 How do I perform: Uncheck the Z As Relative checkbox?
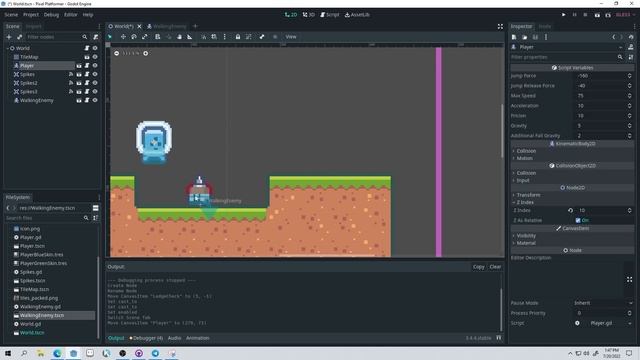click(x=578, y=220)
